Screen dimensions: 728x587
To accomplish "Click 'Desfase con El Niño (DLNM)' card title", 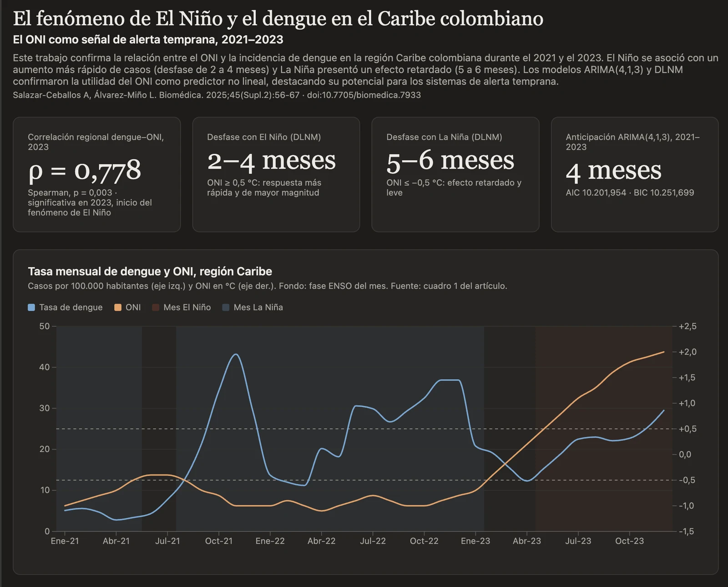I will 264,137.
